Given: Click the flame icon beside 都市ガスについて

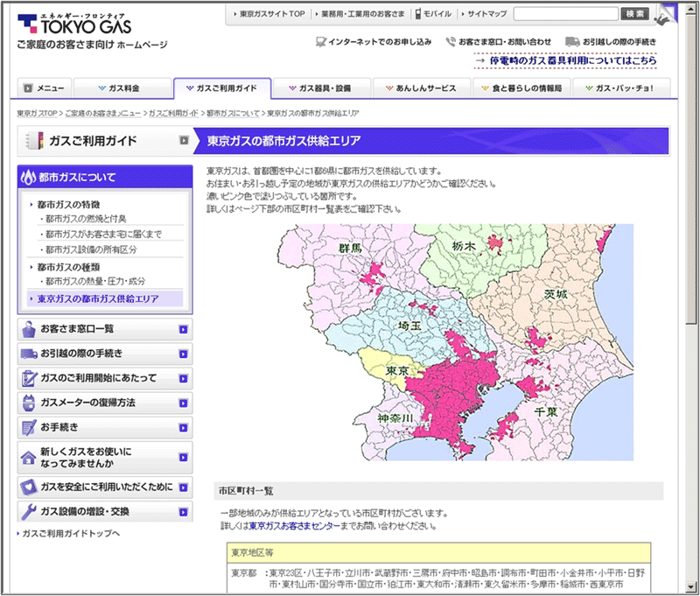Looking at the screenshot, I should click(28, 178).
